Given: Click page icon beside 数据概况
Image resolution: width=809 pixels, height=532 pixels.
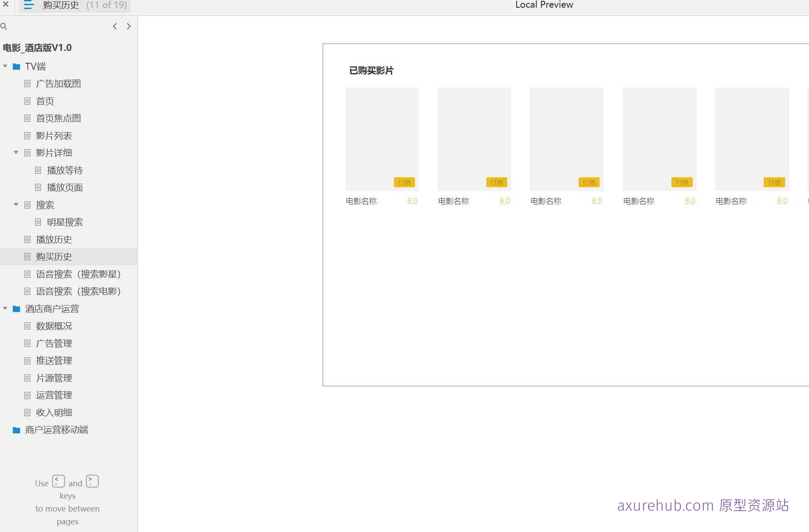Looking at the screenshot, I should 27,326.
